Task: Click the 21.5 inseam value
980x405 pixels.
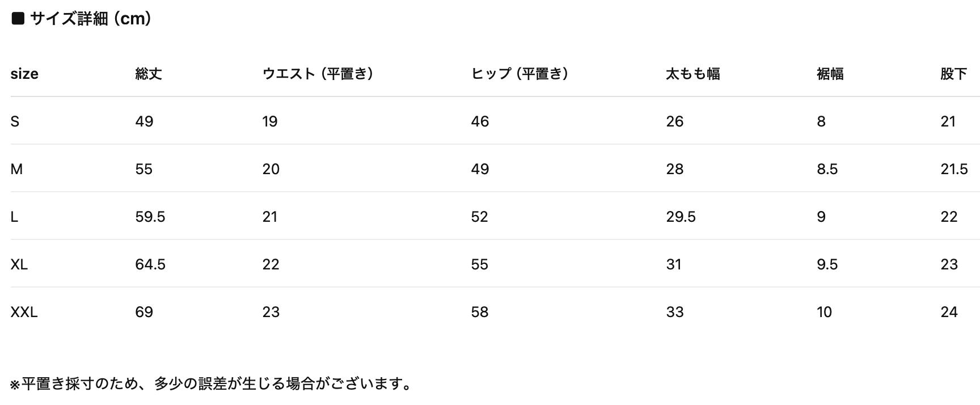Action: click(954, 169)
